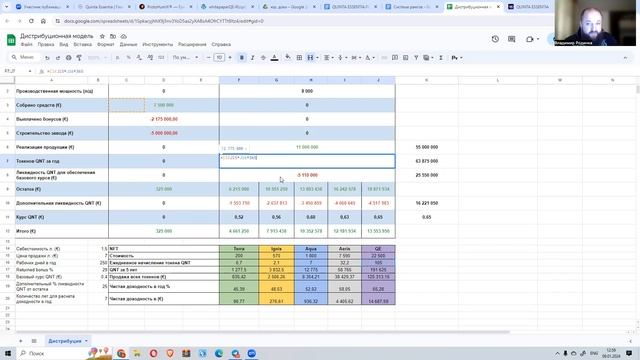Open the Файл menu
640x360 pixels.
tap(27, 44)
